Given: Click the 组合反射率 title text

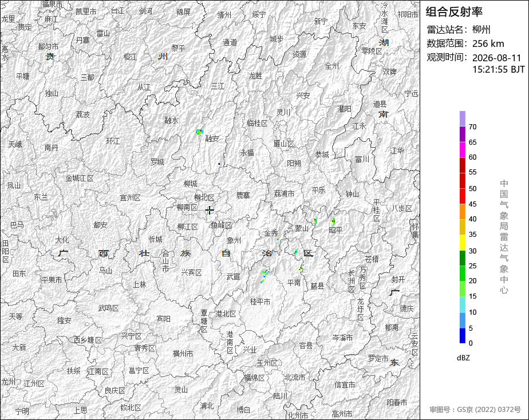Looking at the screenshot, I should click(454, 12).
